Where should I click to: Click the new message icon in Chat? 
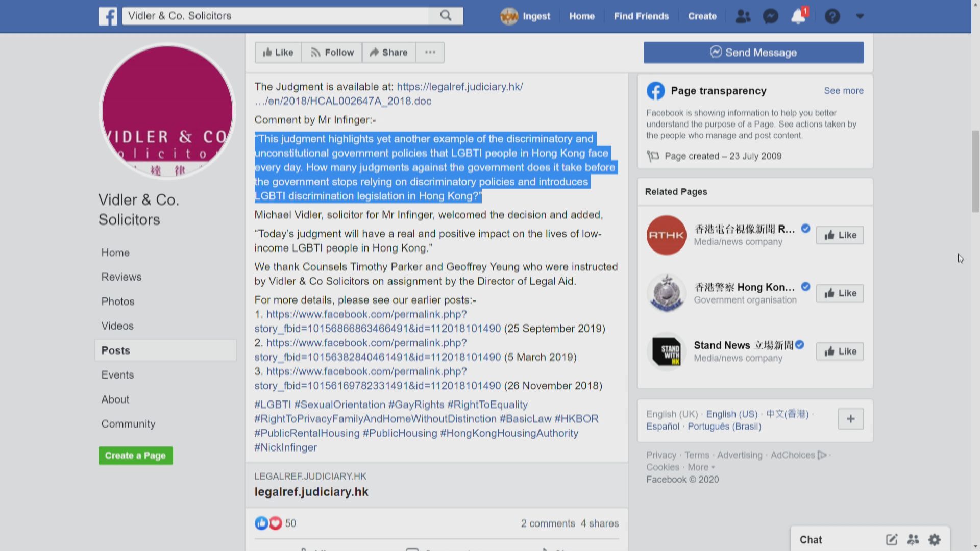891,539
